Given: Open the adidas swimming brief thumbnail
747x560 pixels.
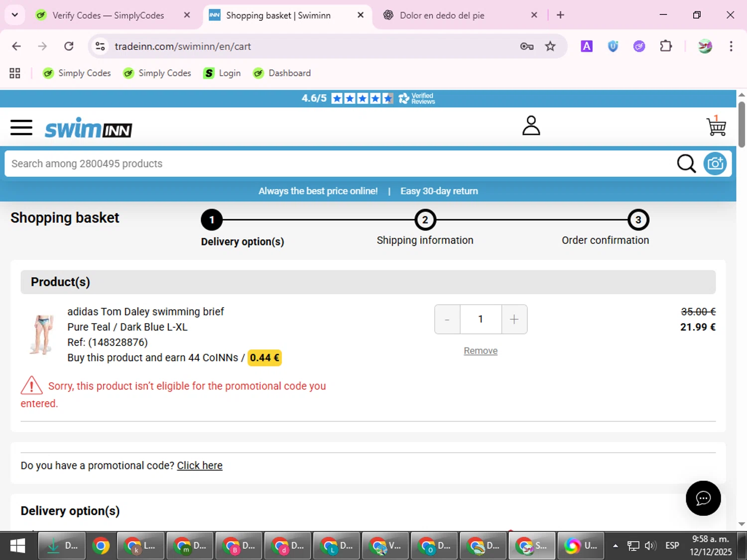Looking at the screenshot, I should [42, 334].
